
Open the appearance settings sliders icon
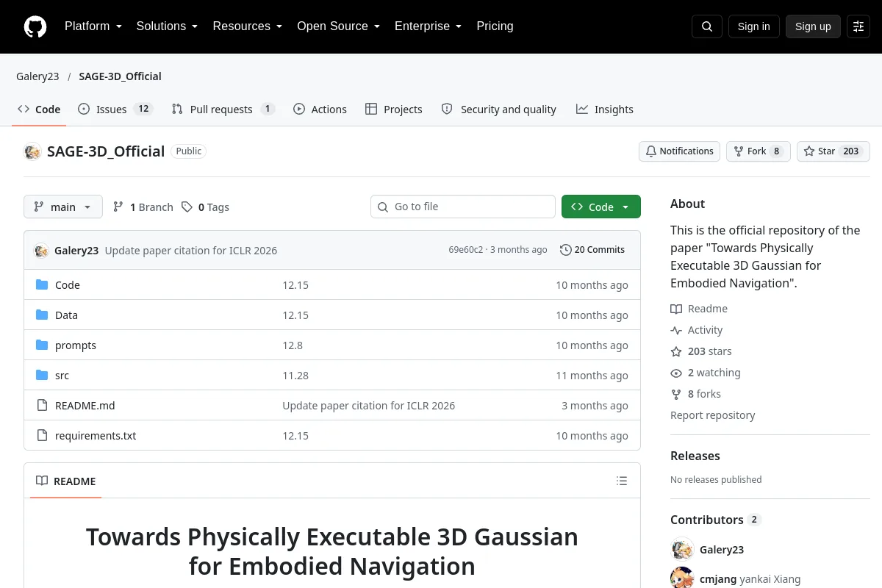(858, 26)
